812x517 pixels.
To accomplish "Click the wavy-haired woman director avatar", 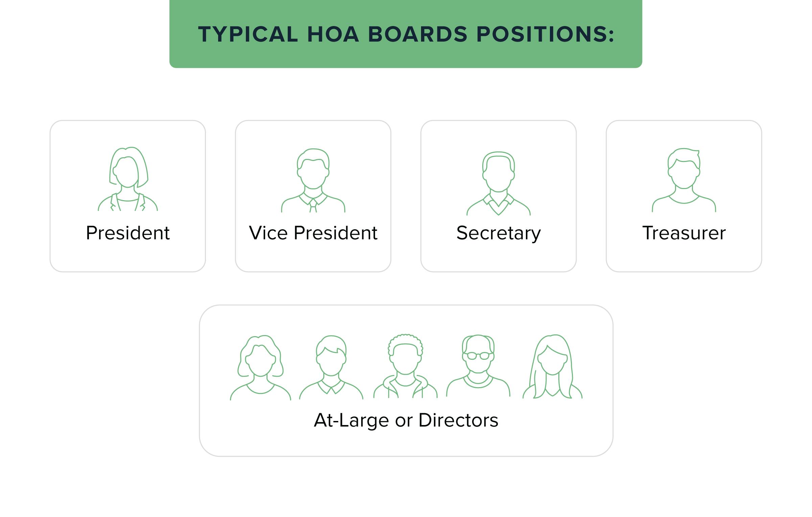I will point(260,367).
